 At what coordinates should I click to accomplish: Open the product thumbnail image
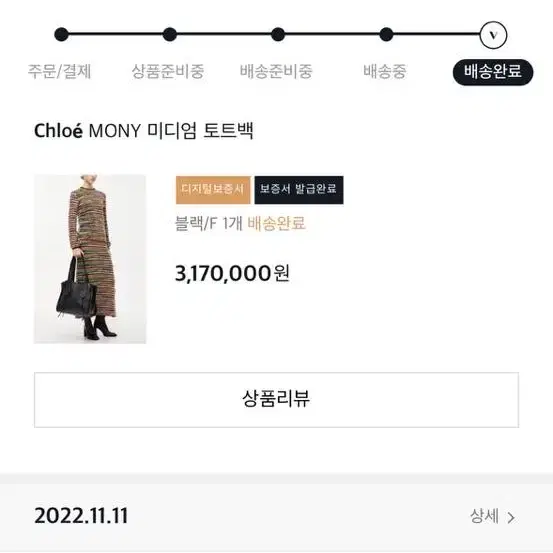click(90, 259)
